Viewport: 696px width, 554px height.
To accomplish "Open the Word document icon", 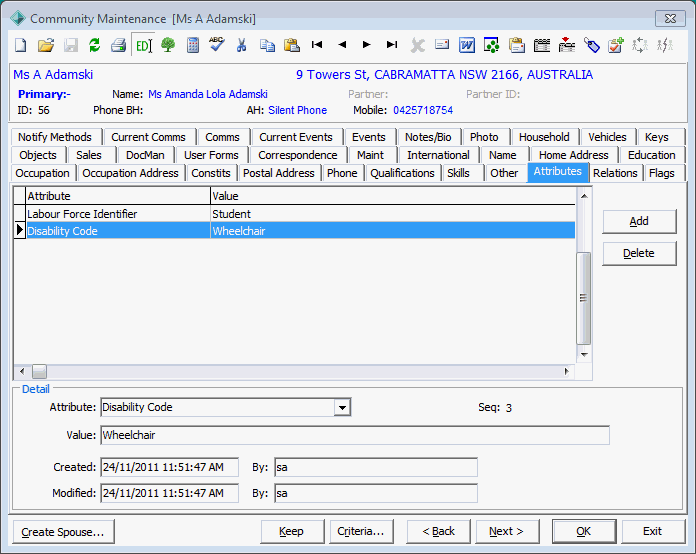I will [x=467, y=45].
